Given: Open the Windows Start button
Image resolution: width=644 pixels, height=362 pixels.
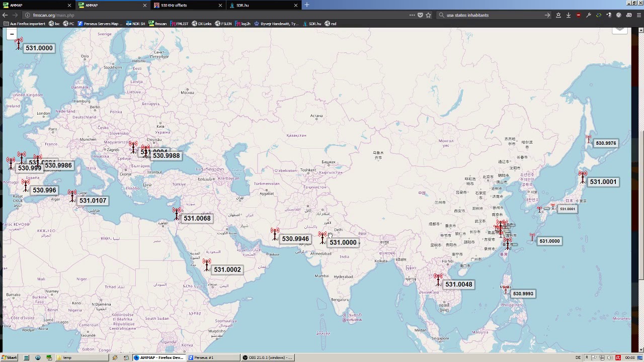Looking at the screenshot, I should point(10,357).
